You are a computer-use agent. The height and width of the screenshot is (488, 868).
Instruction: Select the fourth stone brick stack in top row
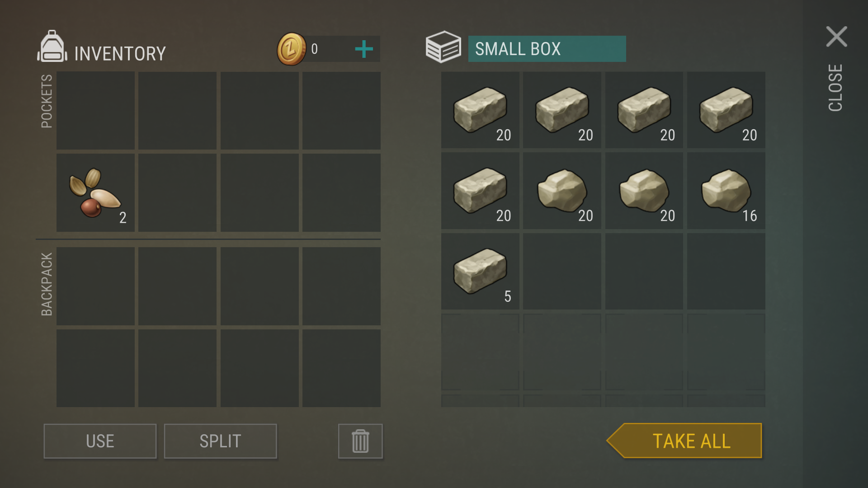(x=726, y=110)
